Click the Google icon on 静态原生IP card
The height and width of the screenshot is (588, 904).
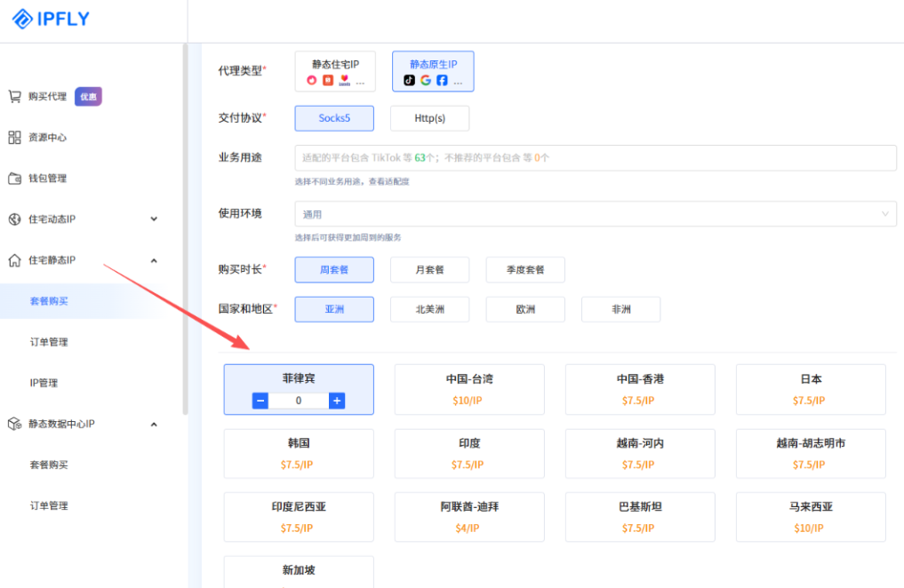point(426,80)
